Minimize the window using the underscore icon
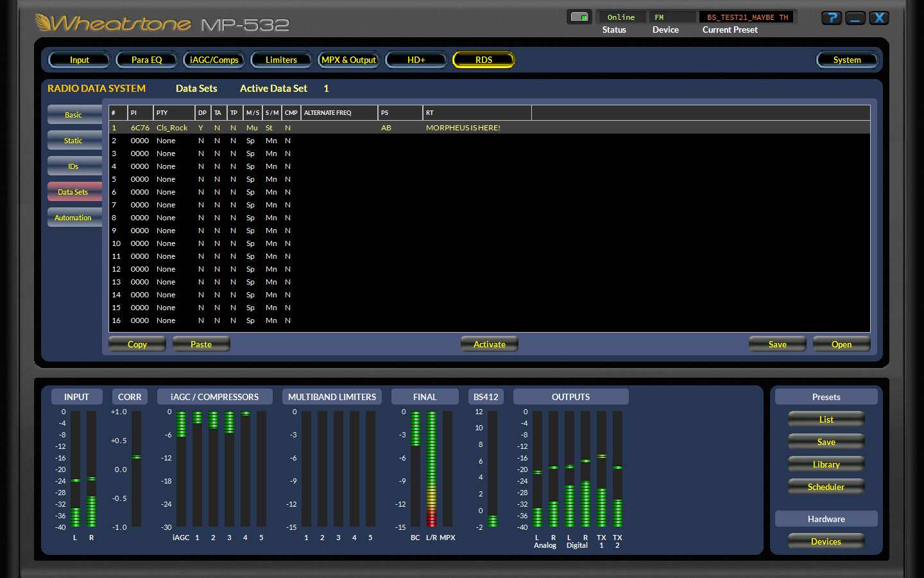The image size is (924, 578). tap(855, 18)
